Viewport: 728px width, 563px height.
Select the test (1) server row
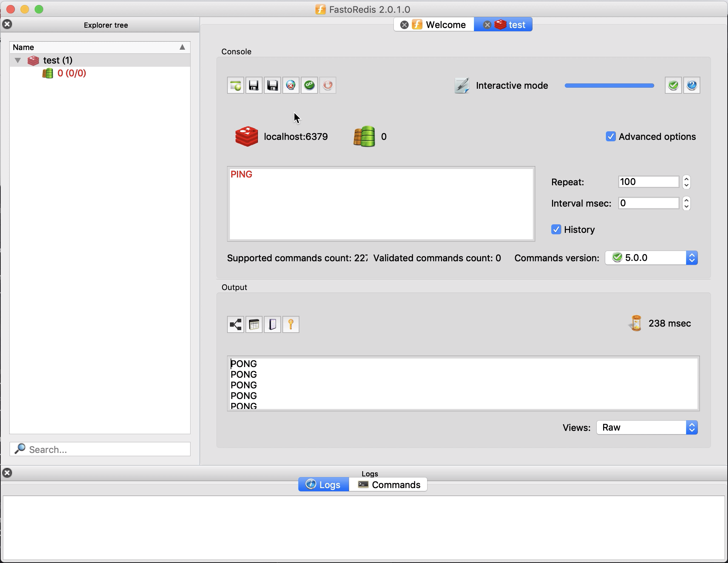coord(100,60)
